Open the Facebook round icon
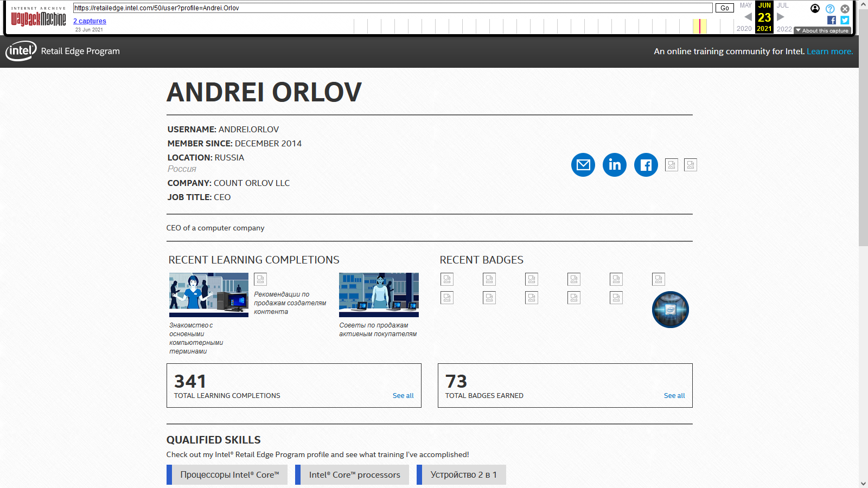868x488 pixels. pyautogui.click(x=646, y=165)
